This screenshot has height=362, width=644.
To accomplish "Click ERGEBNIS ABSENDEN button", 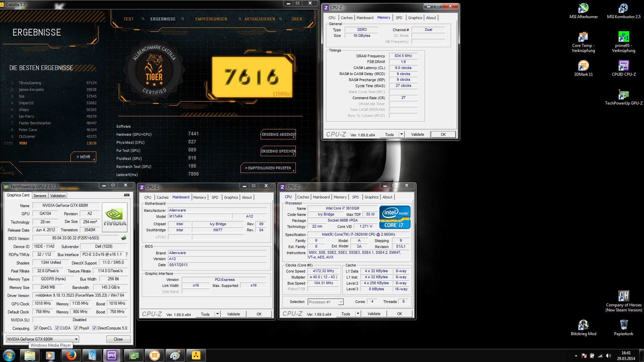I will [x=278, y=134].
